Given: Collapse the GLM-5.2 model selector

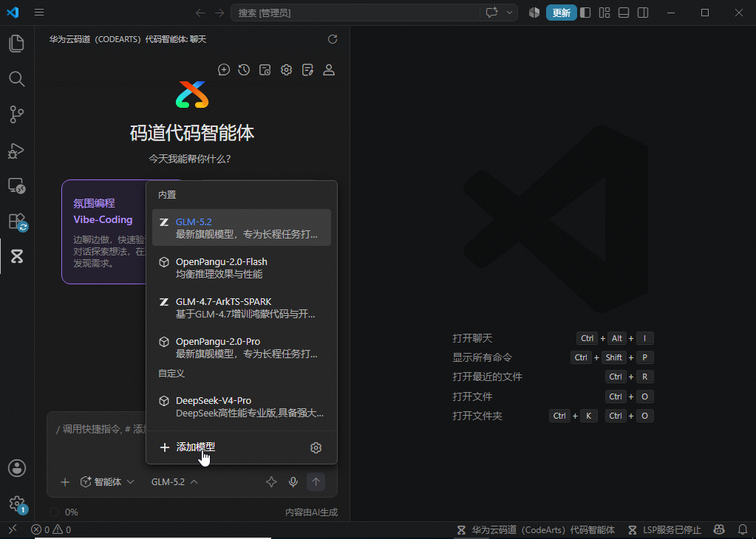Looking at the screenshot, I should [174, 481].
